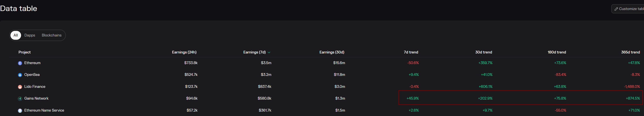The width and height of the screenshot is (644, 116).
Task: Click the Ethereum Name Service logo icon
Action: (20, 111)
